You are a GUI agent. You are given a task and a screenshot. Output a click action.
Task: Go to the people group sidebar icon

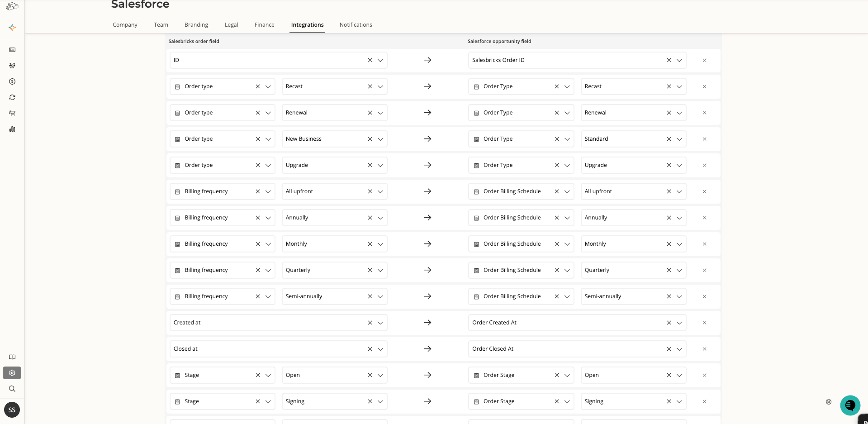coord(12,66)
